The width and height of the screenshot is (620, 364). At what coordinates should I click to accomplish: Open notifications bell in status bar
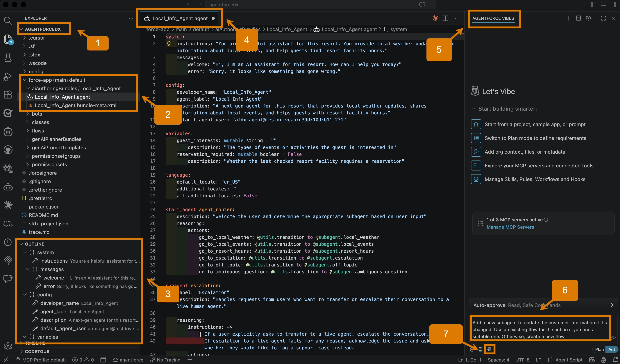tap(615, 360)
